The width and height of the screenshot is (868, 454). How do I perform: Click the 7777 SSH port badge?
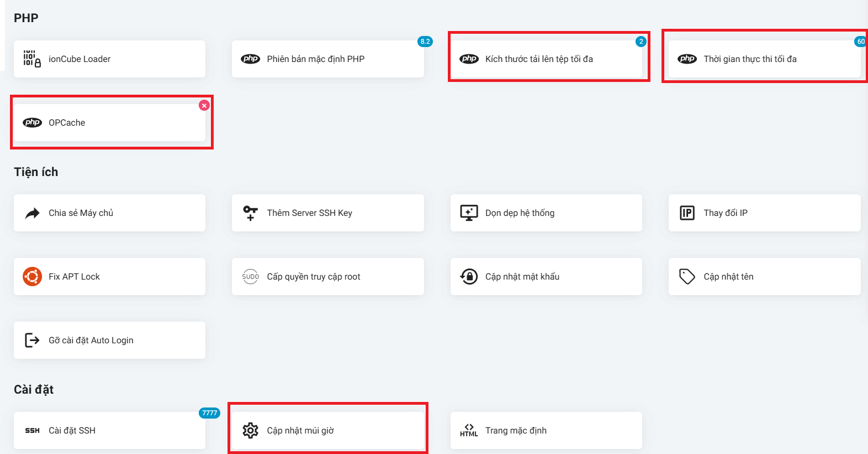[209, 413]
